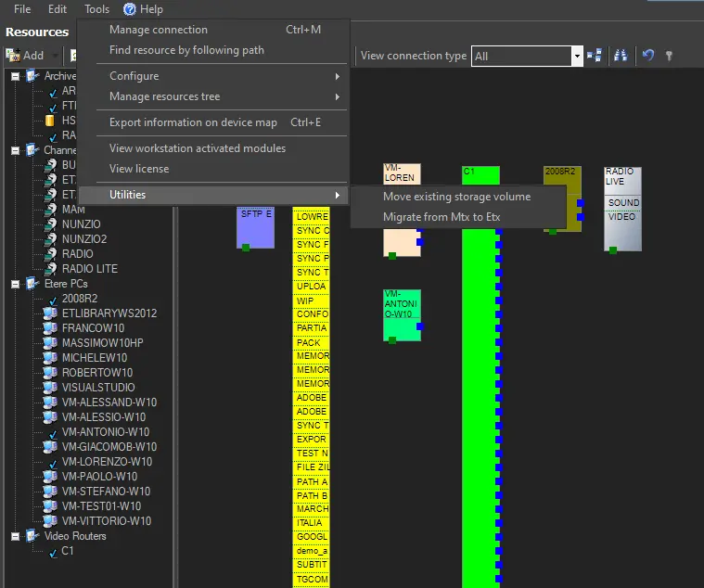This screenshot has height=588, width=704.
Task: Collapse the Video Routers tree node
Action: click(x=16, y=536)
